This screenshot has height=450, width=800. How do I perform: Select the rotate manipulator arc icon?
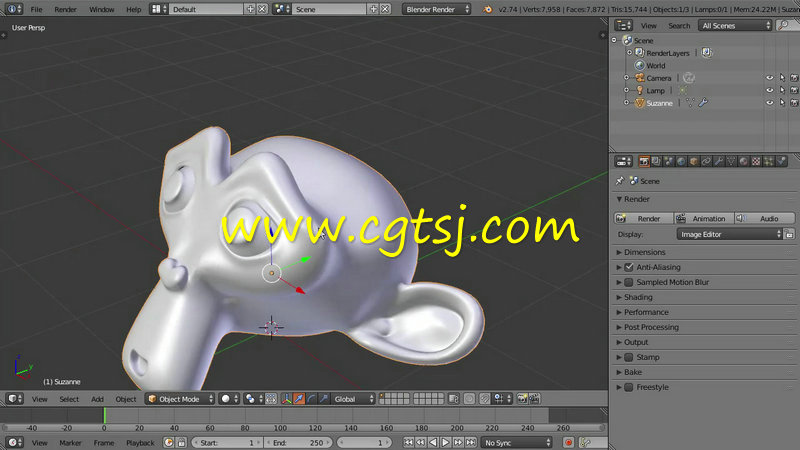pos(311,399)
